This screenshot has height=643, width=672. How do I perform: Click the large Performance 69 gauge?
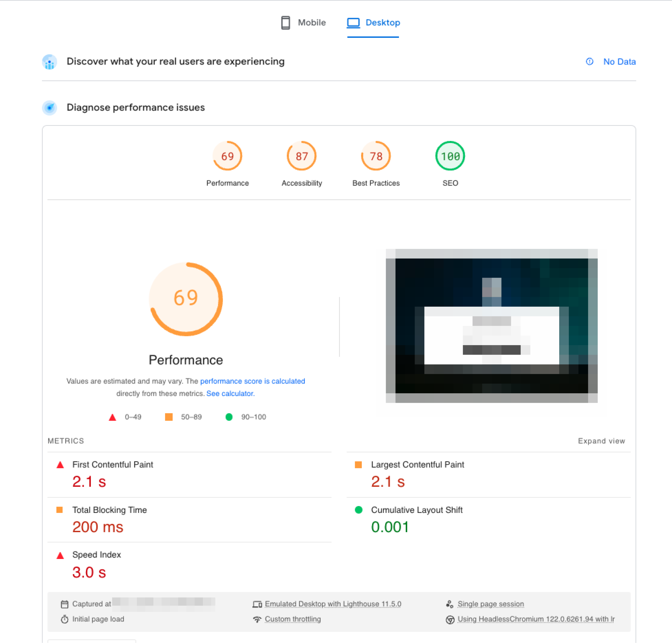point(186,298)
